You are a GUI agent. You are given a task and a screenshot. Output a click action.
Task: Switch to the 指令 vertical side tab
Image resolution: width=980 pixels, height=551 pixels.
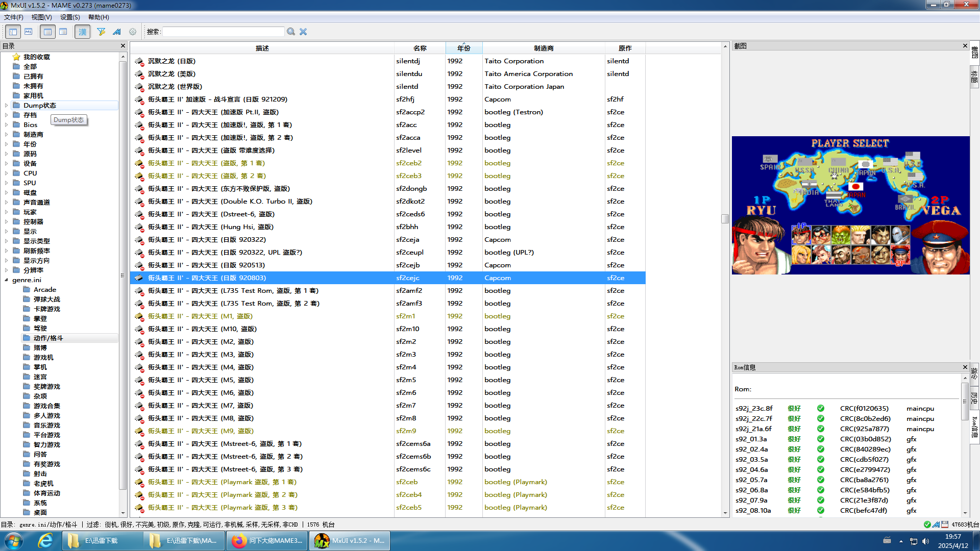tap(974, 373)
